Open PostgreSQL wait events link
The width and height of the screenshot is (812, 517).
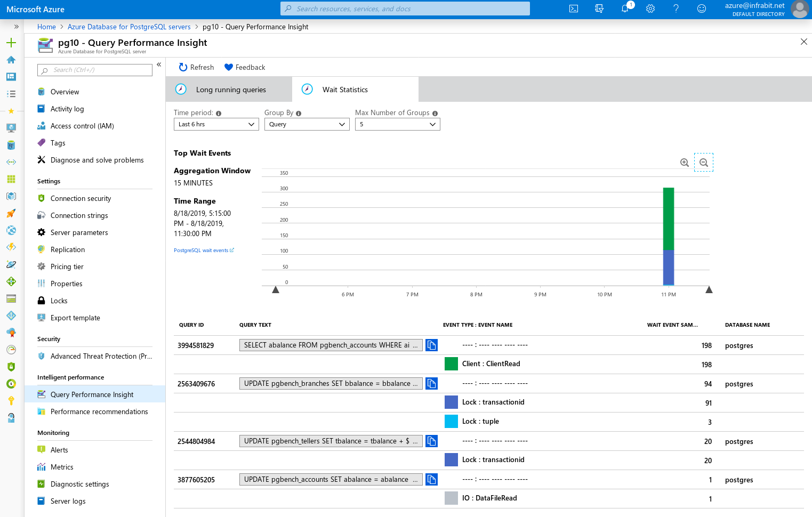click(x=204, y=251)
